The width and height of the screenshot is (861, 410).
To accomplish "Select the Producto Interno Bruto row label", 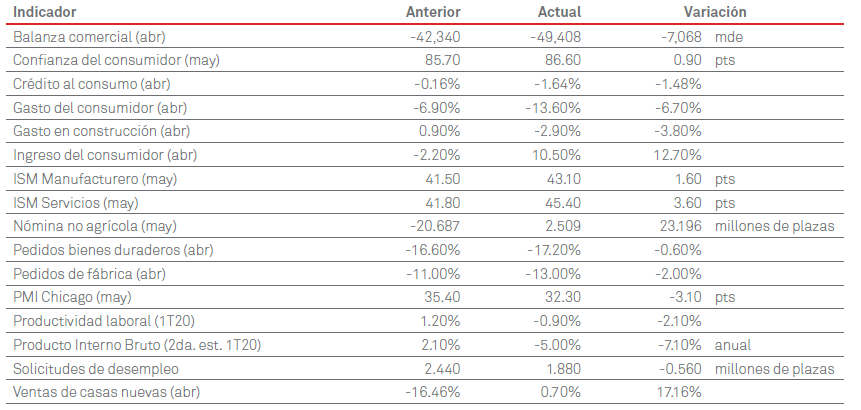I will click(x=136, y=345).
